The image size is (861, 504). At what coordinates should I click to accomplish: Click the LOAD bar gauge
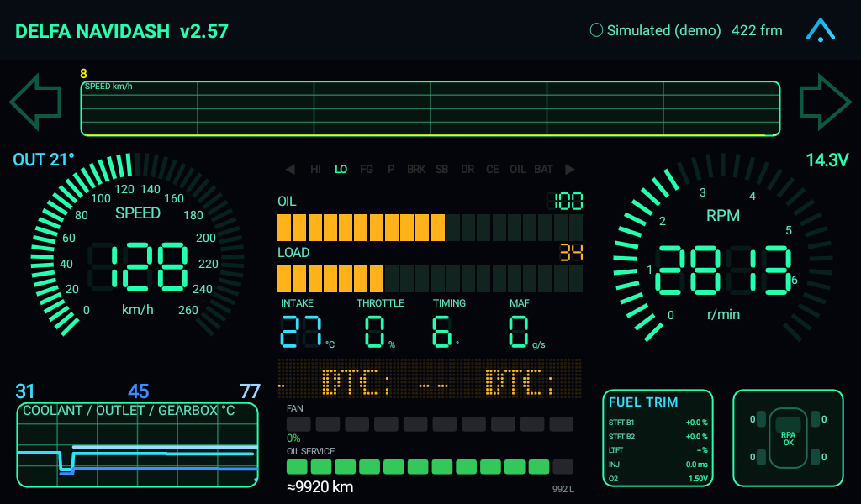(430, 279)
